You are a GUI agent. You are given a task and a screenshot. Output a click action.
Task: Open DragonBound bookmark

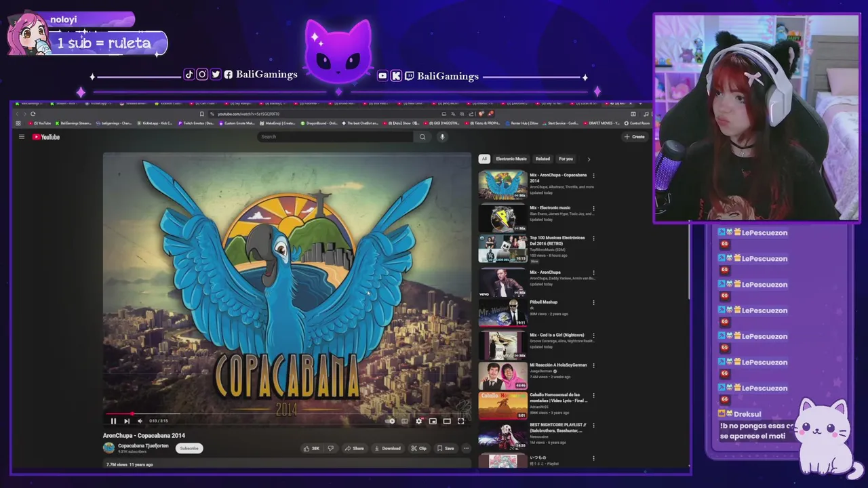pos(319,123)
